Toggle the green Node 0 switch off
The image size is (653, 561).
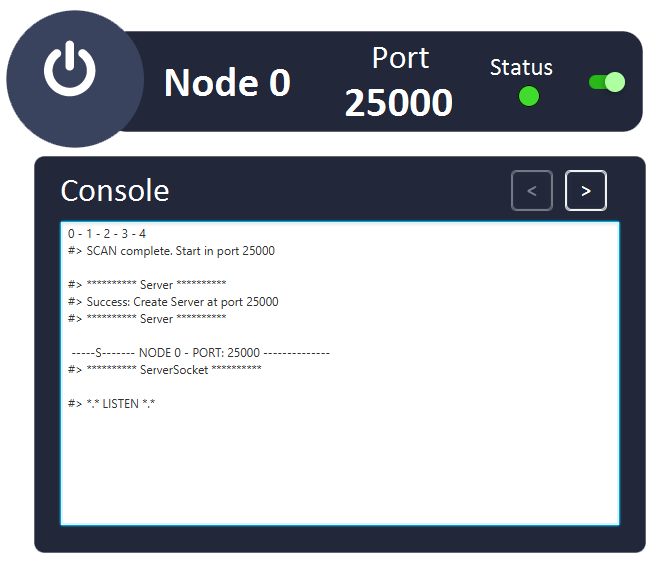[607, 82]
